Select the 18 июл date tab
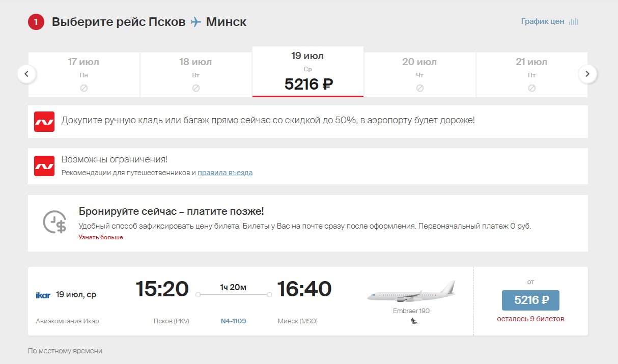The height and width of the screenshot is (364, 618). tap(195, 74)
